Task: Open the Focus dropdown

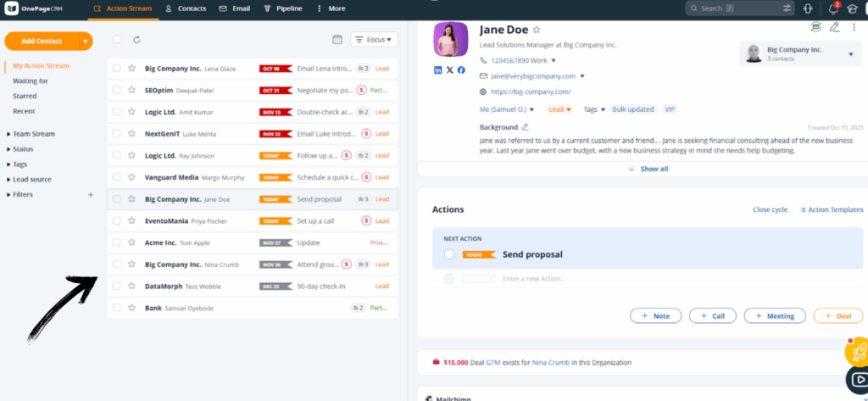Action: tap(374, 40)
